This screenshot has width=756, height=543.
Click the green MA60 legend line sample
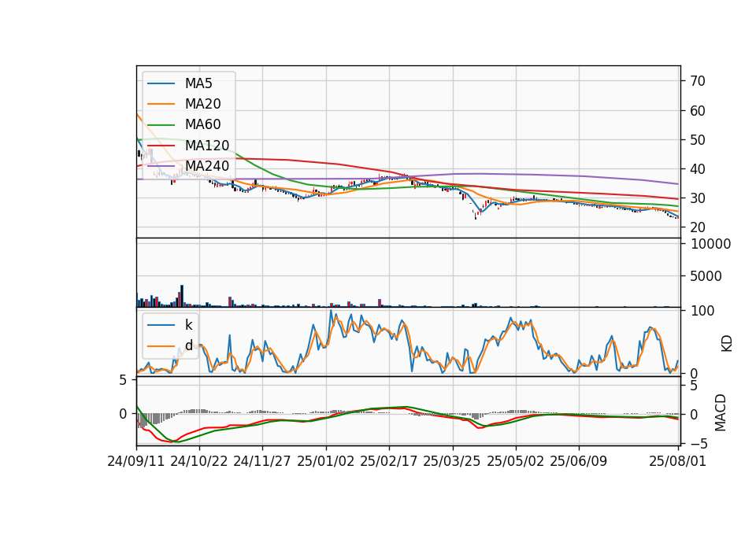(161, 125)
